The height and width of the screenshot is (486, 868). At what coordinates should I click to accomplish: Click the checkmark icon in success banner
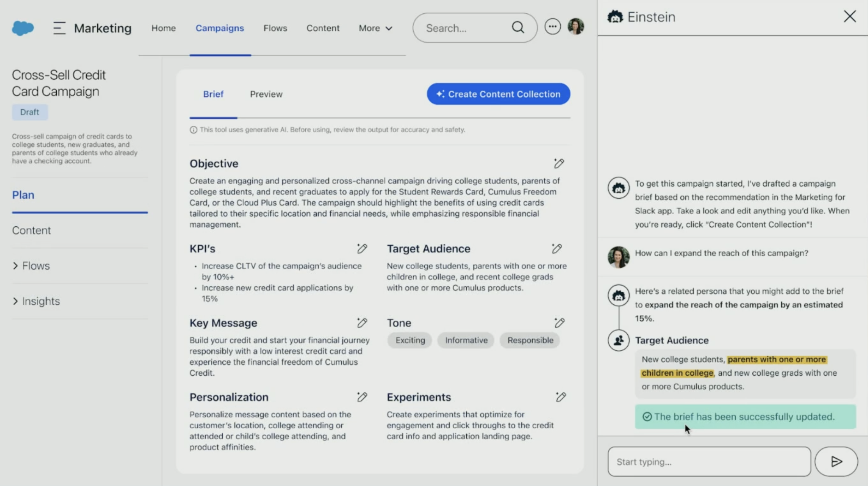click(x=647, y=417)
